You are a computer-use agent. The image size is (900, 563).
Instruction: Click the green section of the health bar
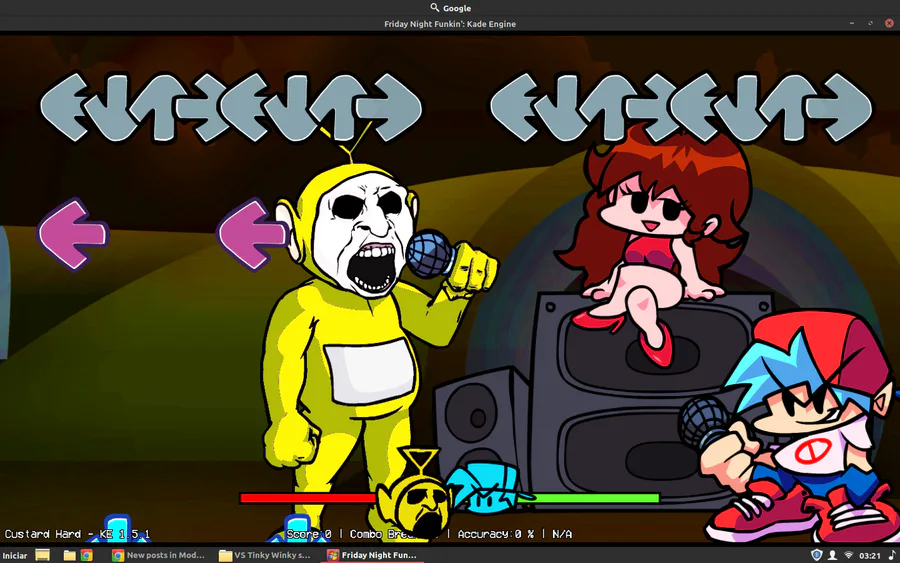click(589, 498)
